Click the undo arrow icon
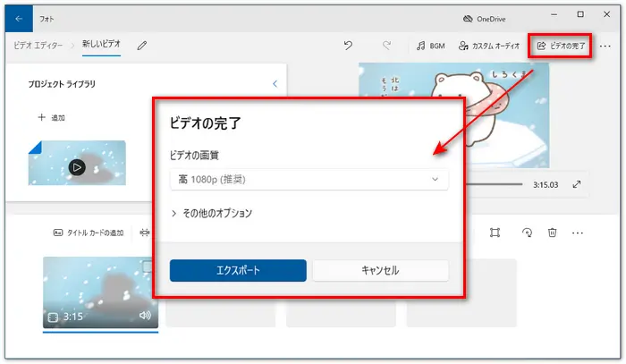The image size is (626, 364). coord(348,45)
